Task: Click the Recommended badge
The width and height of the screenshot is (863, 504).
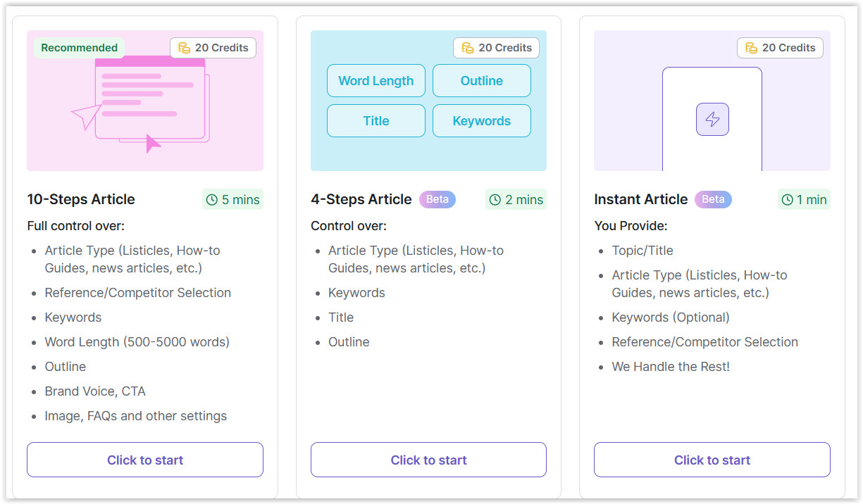Action: coord(79,48)
